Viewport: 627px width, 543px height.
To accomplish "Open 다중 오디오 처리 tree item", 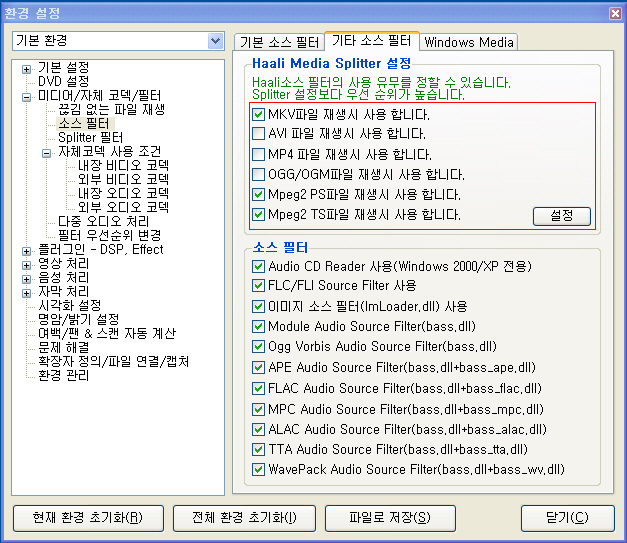I will 104,221.
